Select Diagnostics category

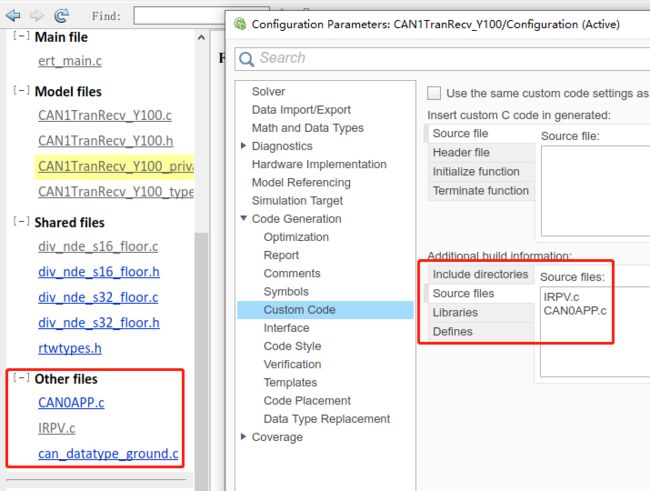[282, 146]
